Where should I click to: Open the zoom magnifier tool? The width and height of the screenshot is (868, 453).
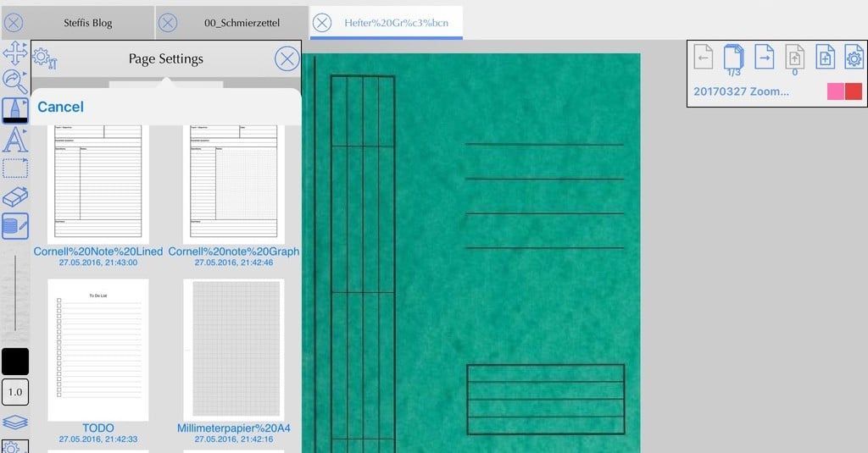15,80
